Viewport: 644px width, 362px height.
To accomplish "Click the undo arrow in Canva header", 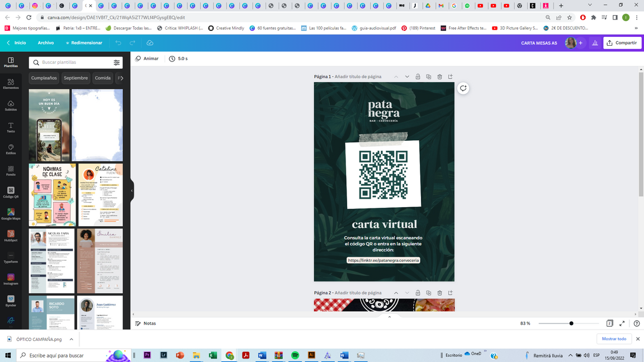I will tap(119, 42).
